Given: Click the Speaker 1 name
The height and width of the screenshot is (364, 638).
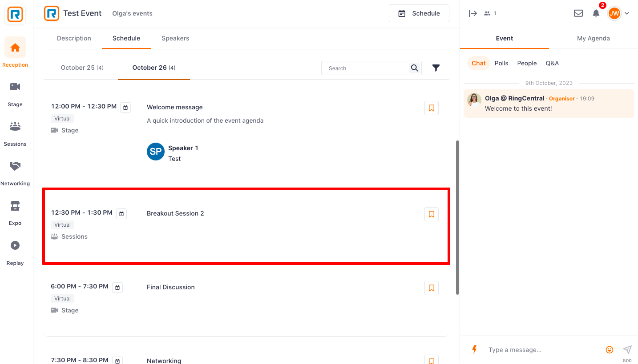Looking at the screenshot, I should click(x=183, y=148).
